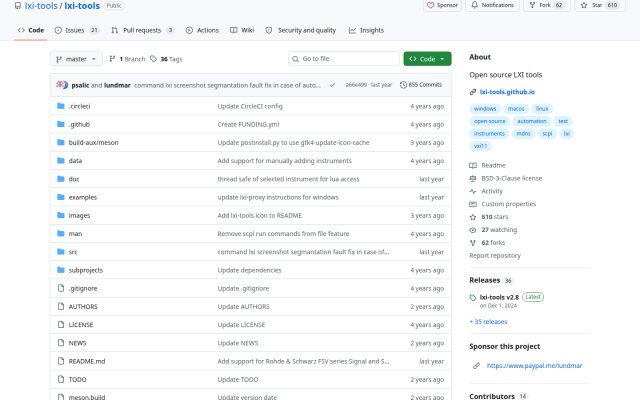Open the README.md file
The image size is (640, 400).
(x=87, y=361)
